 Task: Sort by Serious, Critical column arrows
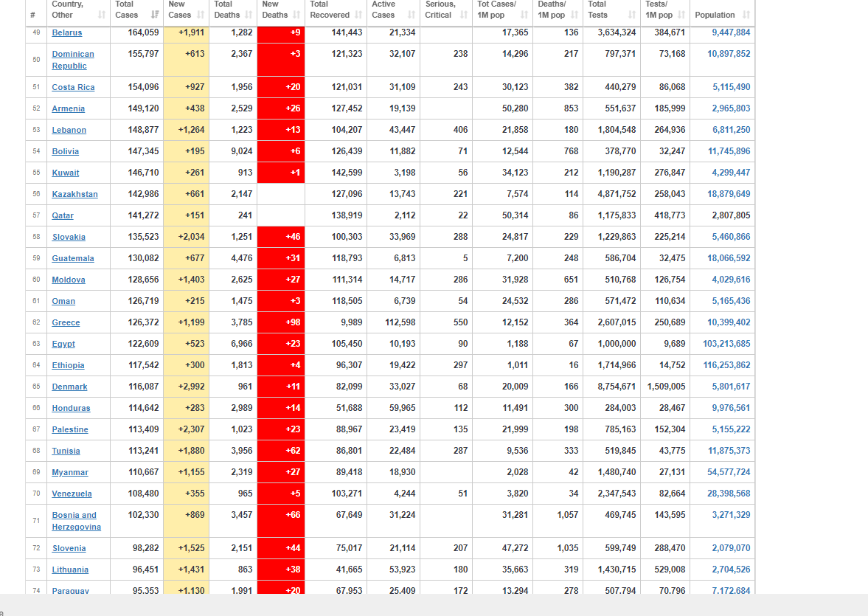(x=463, y=15)
